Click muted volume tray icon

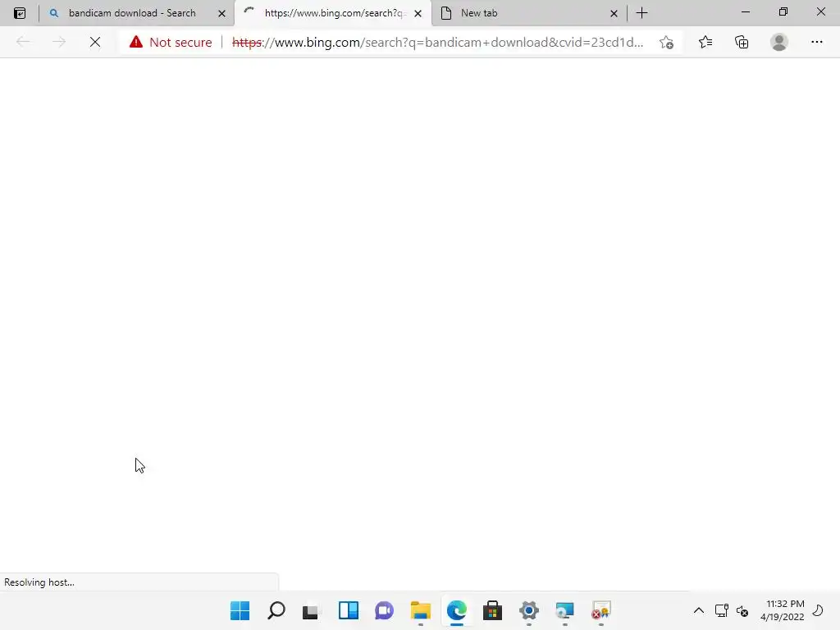742,610
